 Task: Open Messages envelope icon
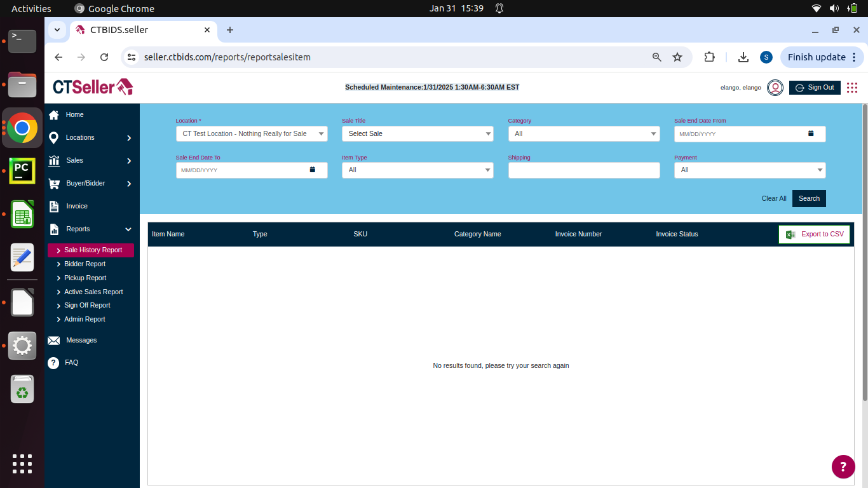tap(54, 341)
